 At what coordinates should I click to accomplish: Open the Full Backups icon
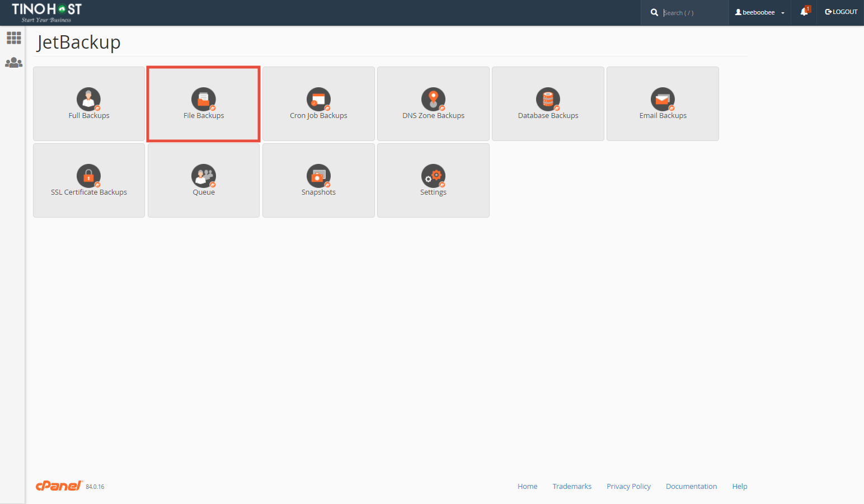(x=89, y=99)
